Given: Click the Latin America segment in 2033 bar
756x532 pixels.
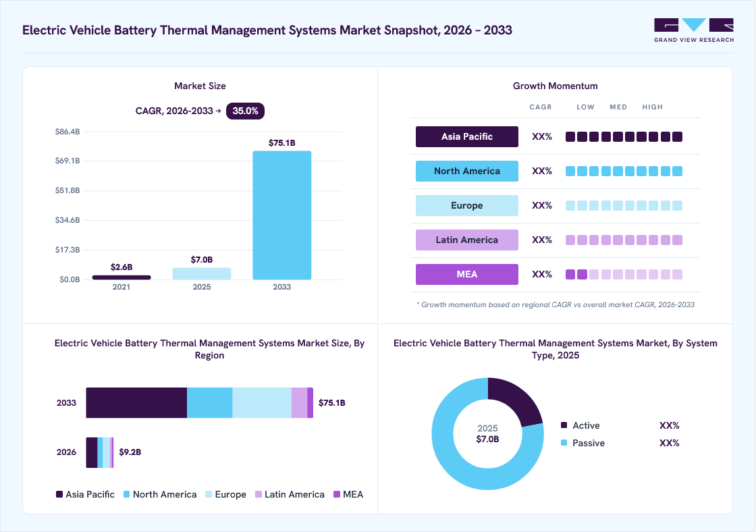Looking at the screenshot, I should (300, 403).
